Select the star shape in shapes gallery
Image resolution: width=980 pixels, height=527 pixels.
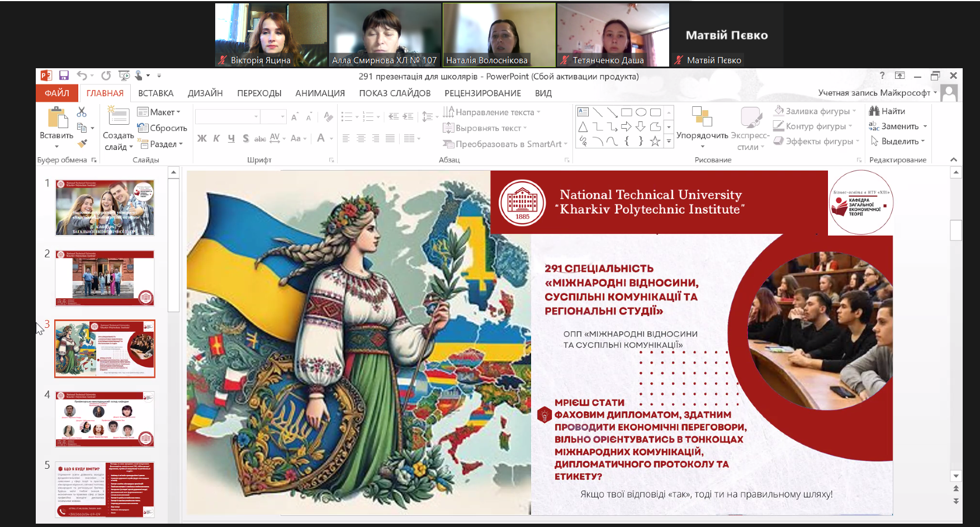click(655, 142)
